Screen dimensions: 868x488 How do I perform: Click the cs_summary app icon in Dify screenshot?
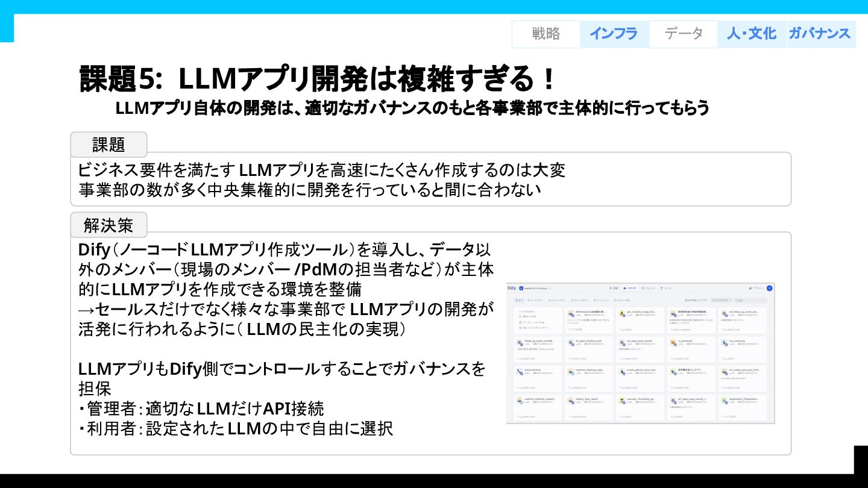(673, 343)
